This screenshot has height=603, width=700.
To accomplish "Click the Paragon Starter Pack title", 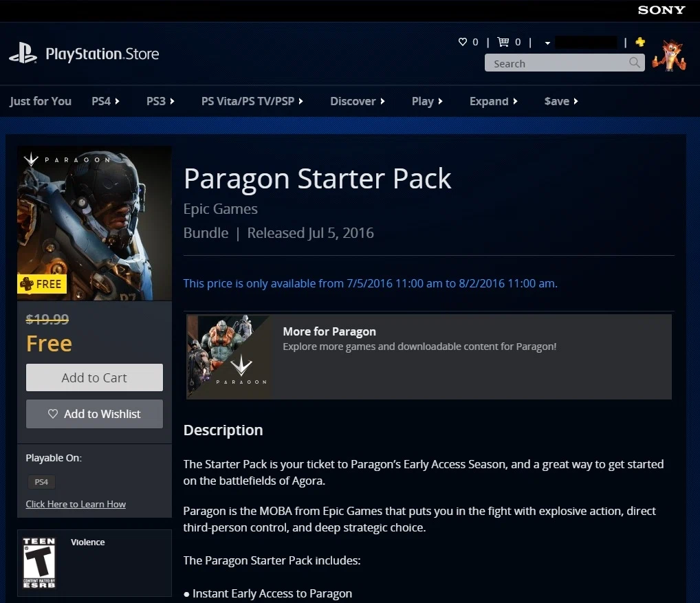I will click(x=318, y=179).
